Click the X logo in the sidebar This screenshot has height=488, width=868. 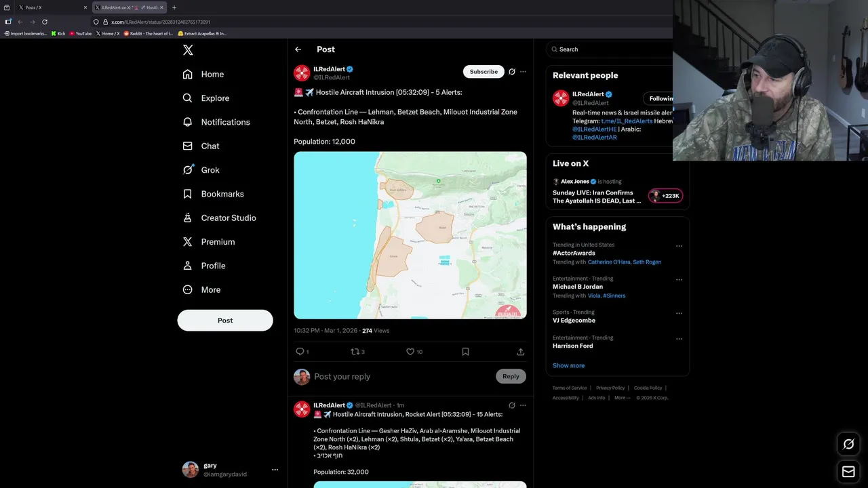click(x=188, y=50)
